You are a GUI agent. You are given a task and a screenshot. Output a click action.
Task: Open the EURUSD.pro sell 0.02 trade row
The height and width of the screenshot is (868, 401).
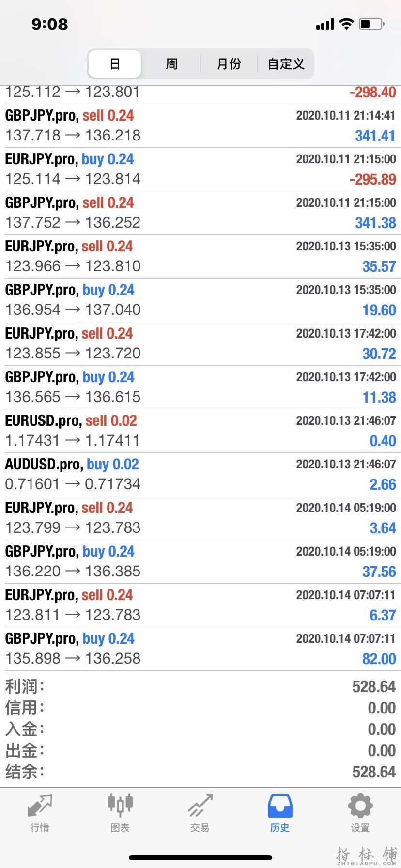click(x=200, y=431)
